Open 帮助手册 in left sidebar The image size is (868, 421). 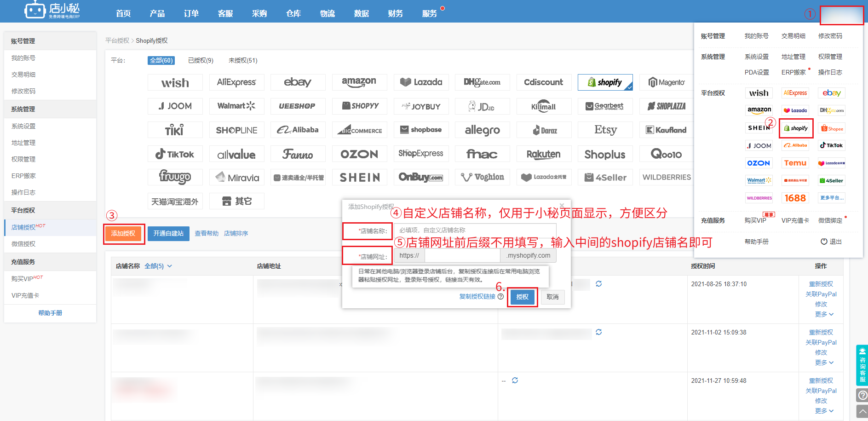50,313
